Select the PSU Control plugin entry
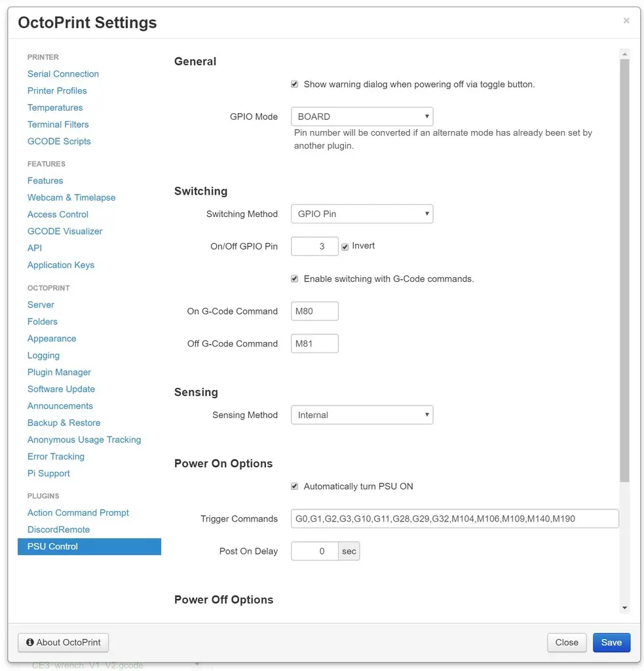The width and height of the screenshot is (644, 671). [90, 546]
